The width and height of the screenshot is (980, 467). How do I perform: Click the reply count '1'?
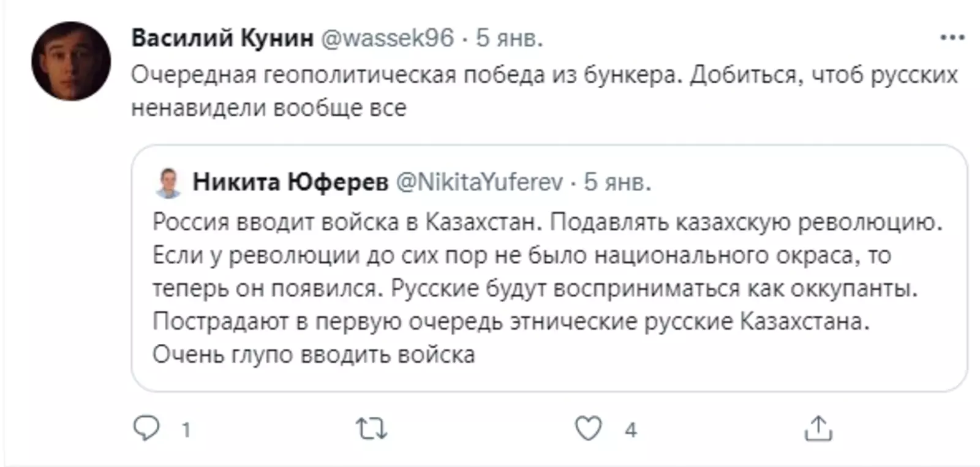pyautogui.click(x=186, y=430)
